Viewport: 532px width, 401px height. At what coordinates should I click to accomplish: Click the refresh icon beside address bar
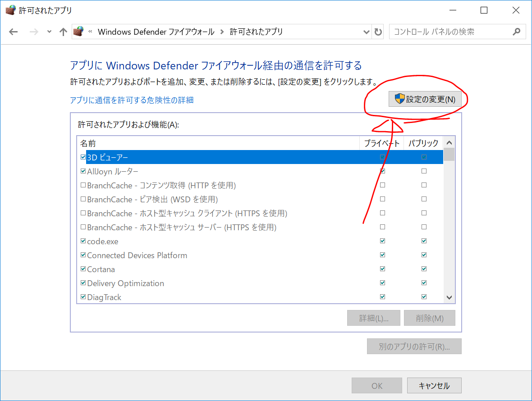tap(378, 32)
